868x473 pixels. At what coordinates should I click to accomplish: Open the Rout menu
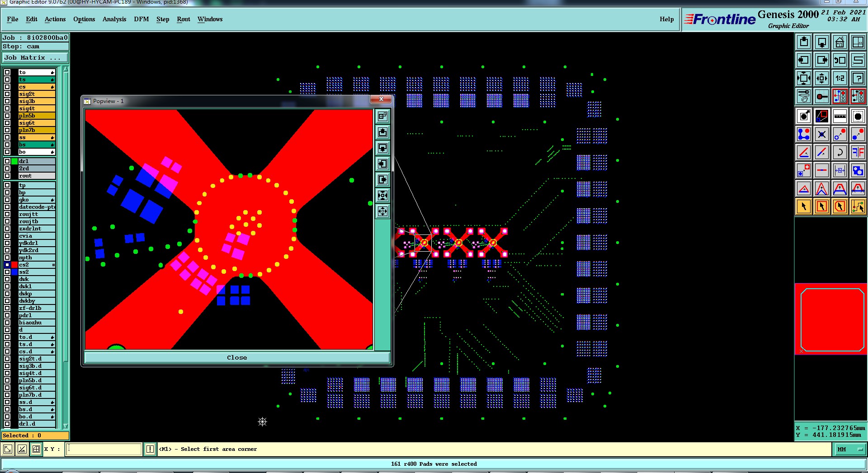(x=184, y=19)
